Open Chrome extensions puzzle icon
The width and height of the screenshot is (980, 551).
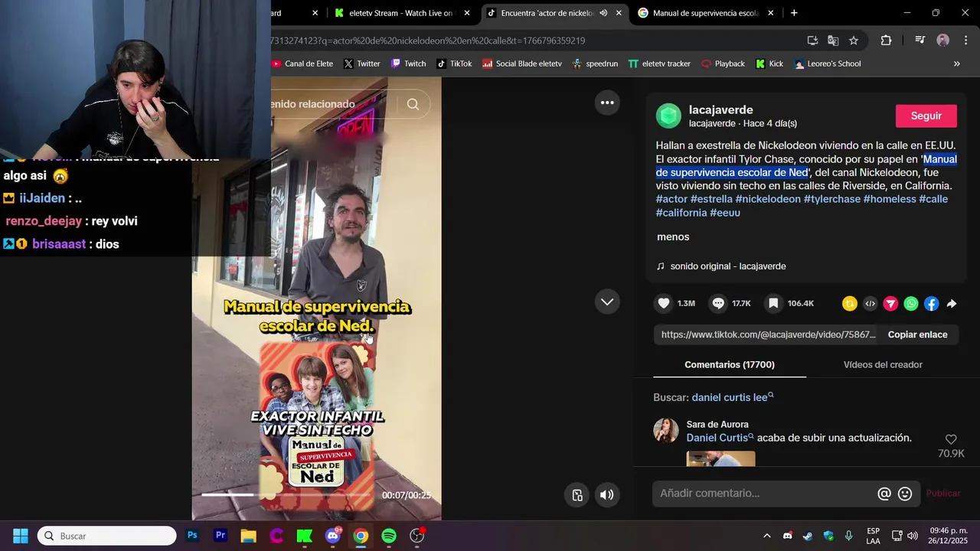coord(887,41)
